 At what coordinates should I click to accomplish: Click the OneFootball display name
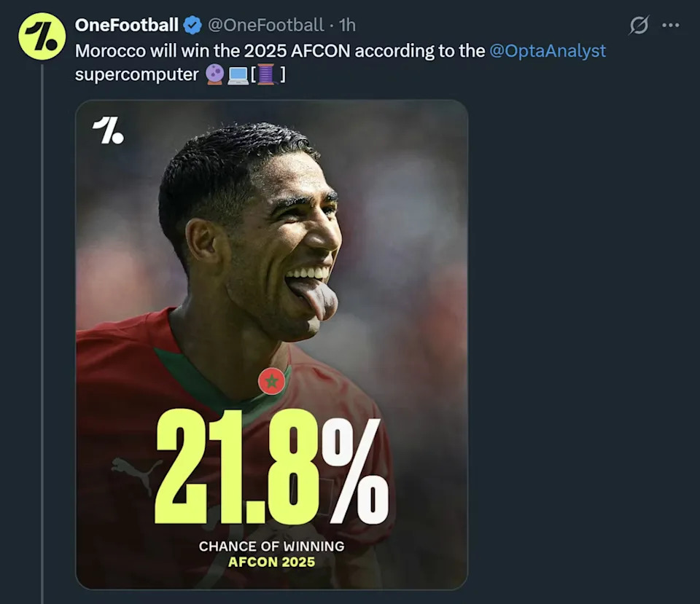[127, 26]
